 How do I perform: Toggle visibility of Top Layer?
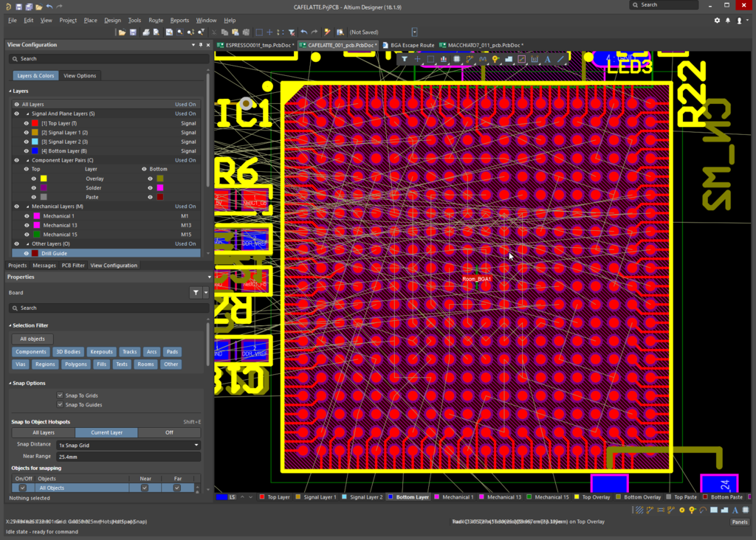(27, 123)
